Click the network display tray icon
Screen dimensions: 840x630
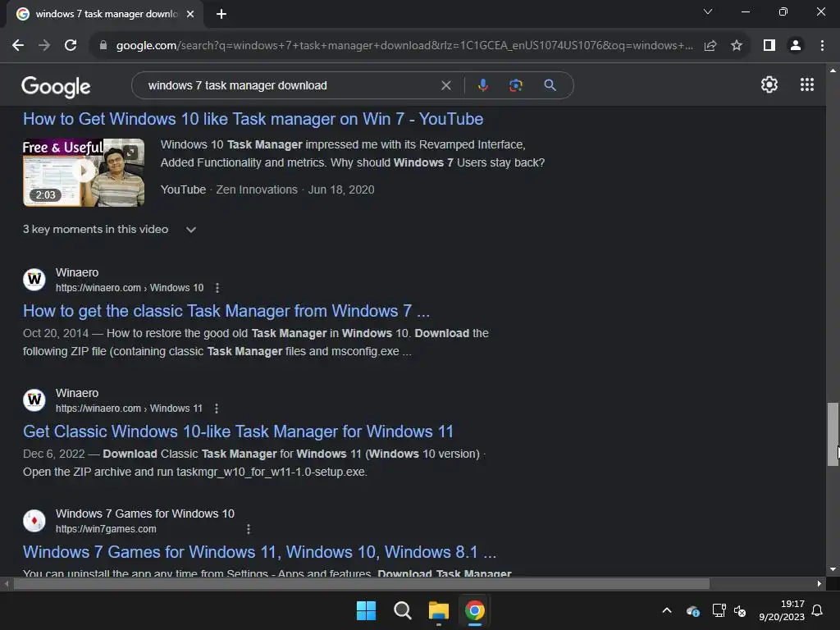pos(719,610)
